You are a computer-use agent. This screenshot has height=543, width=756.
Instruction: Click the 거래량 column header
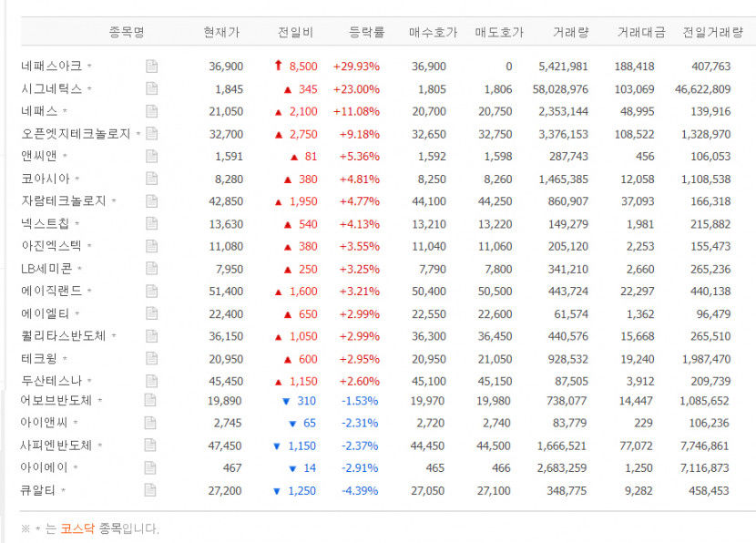[x=571, y=32]
